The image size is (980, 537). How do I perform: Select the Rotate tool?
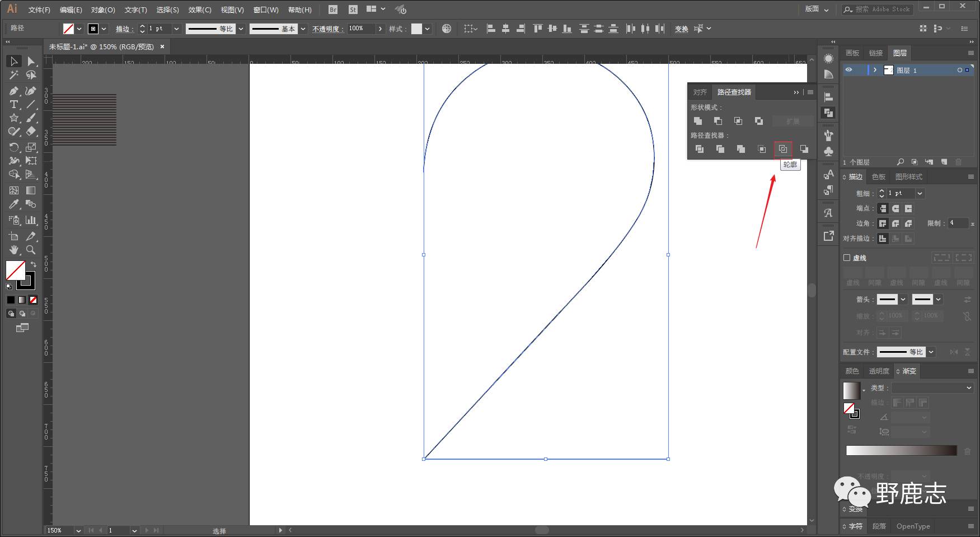(x=13, y=147)
